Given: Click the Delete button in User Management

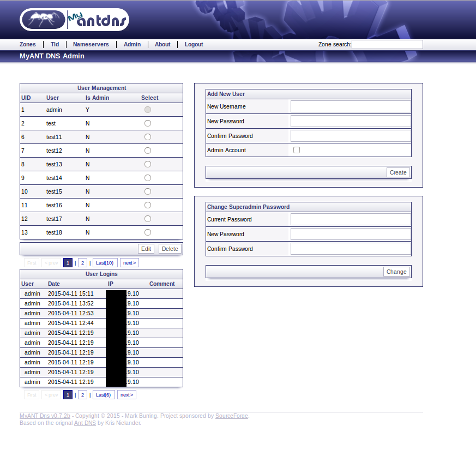Looking at the screenshot, I should pos(170,248).
